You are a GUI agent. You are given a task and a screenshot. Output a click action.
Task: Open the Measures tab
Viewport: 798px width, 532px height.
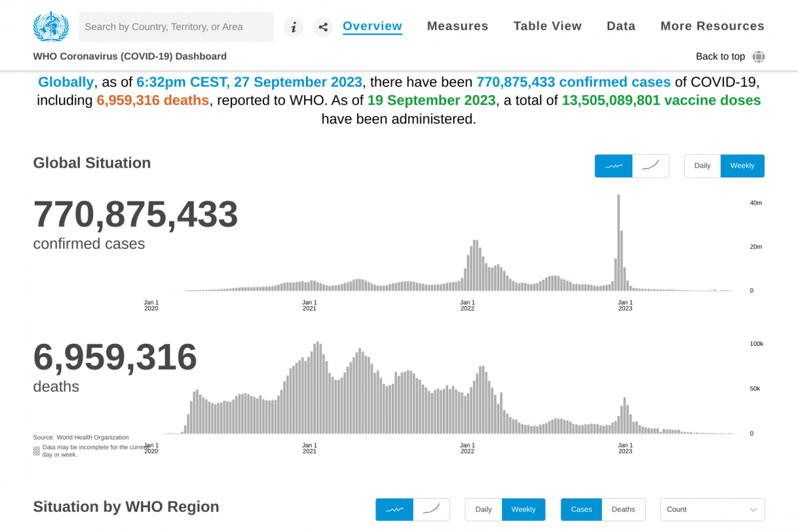pyautogui.click(x=458, y=27)
